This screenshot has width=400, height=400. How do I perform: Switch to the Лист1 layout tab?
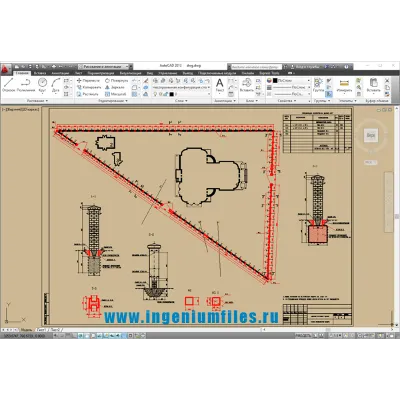41,330
